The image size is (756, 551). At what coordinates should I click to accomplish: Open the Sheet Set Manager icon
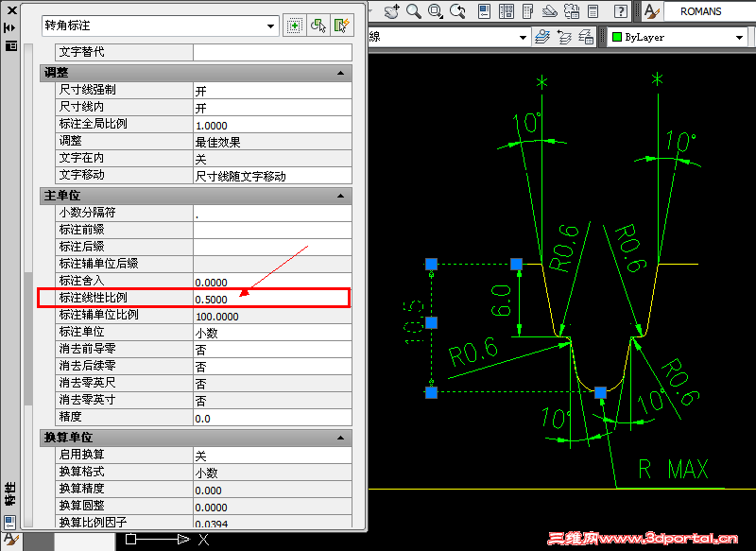coord(550,11)
